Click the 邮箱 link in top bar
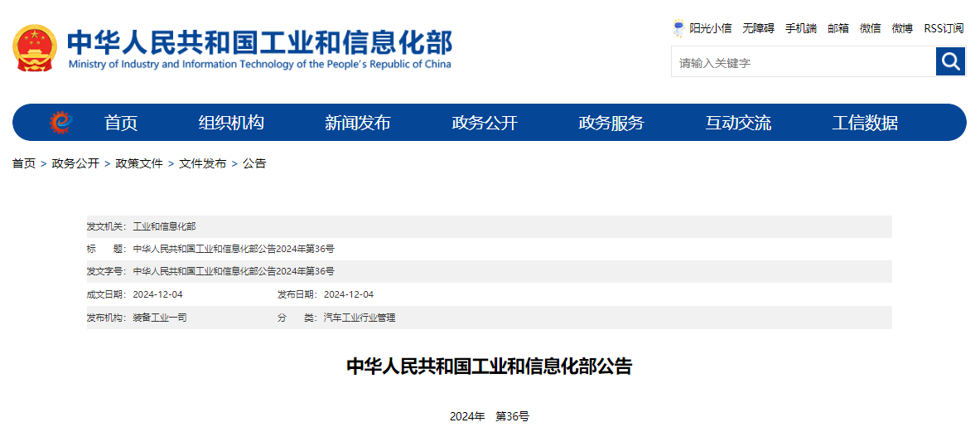Image resolution: width=980 pixels, height=432 pixels. (838, 28)
